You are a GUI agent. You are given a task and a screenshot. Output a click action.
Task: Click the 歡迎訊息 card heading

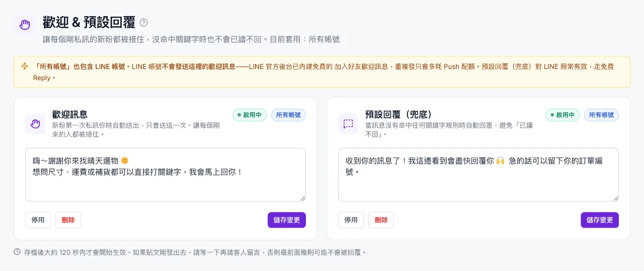[70, 114]
